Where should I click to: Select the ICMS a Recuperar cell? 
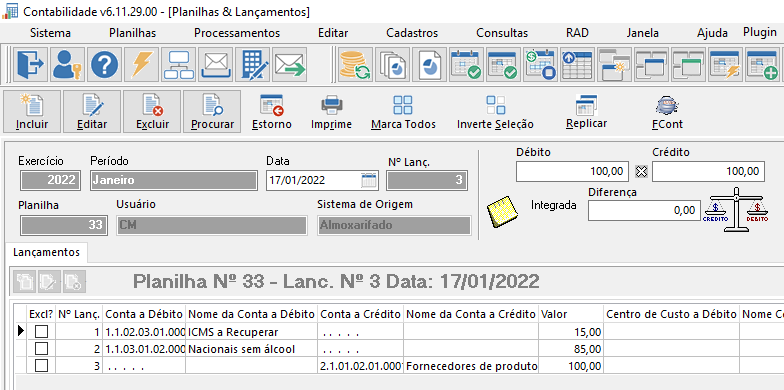tap(252, 332)
